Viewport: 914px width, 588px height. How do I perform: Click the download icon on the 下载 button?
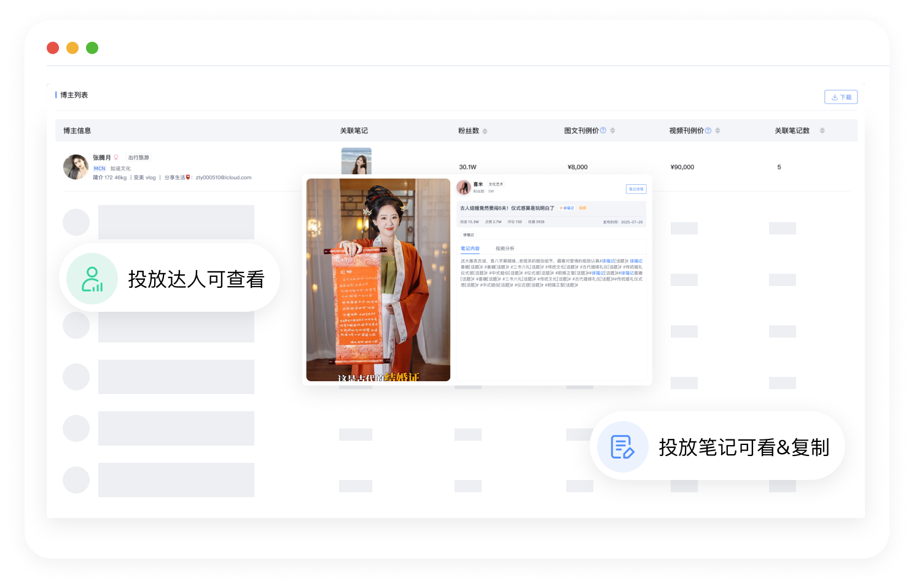(x=835, y=96)
